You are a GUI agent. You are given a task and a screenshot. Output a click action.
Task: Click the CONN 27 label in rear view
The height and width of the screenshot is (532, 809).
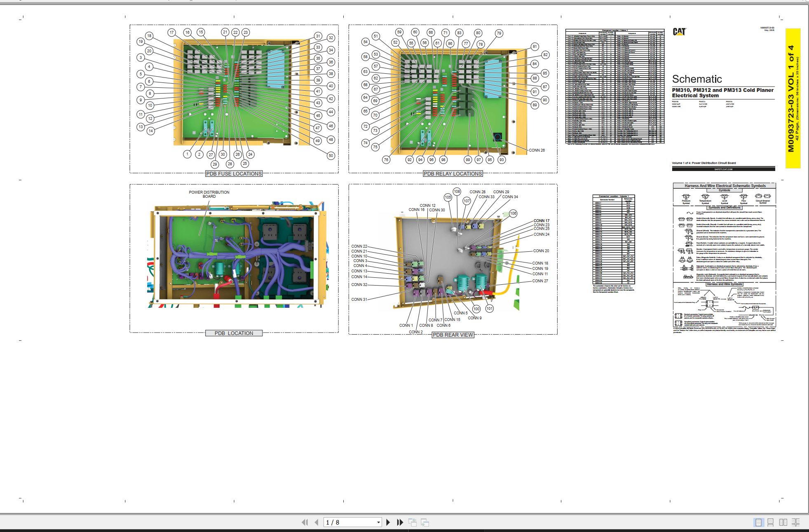540,281
